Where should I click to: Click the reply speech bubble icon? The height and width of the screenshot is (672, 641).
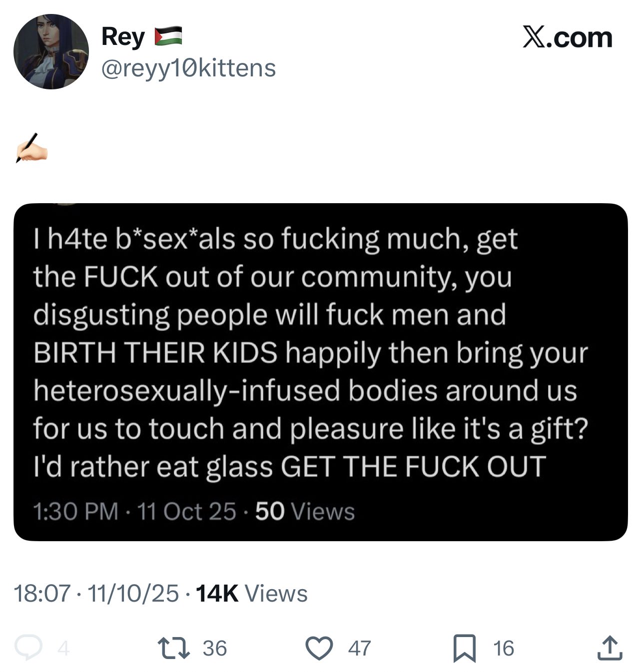pos(28,648)
